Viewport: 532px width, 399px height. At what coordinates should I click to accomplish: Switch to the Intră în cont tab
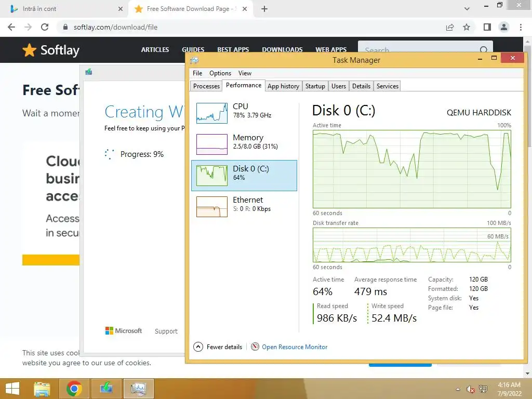click(64, 9)
